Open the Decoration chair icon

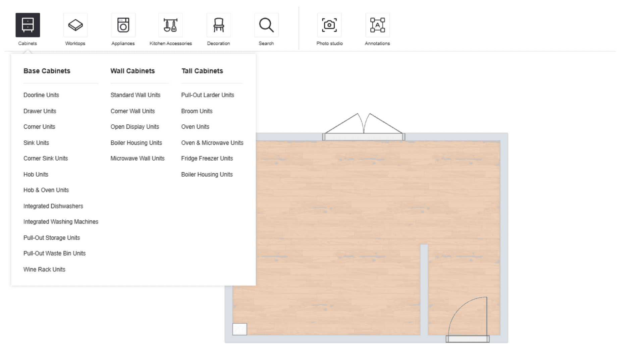tap(219, 25)
